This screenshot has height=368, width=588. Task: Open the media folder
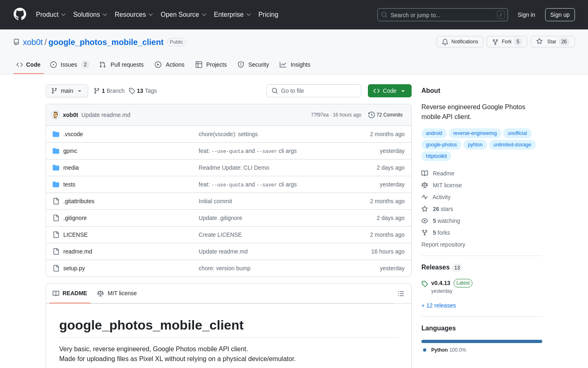[x=71, y=168]
